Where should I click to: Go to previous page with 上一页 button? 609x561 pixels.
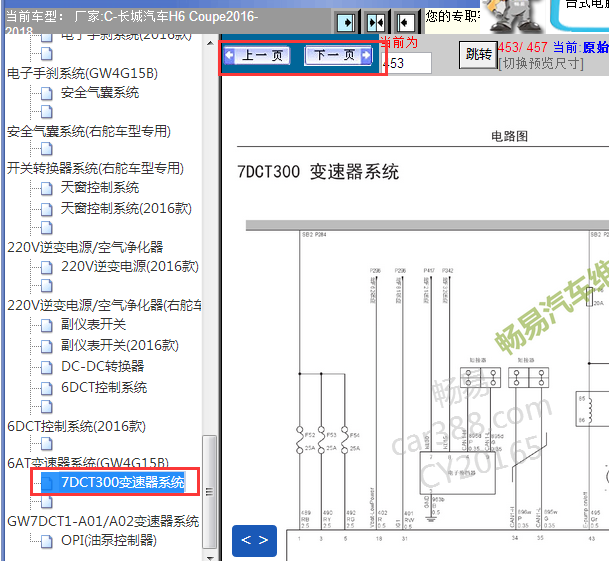[x=257, y=56]
